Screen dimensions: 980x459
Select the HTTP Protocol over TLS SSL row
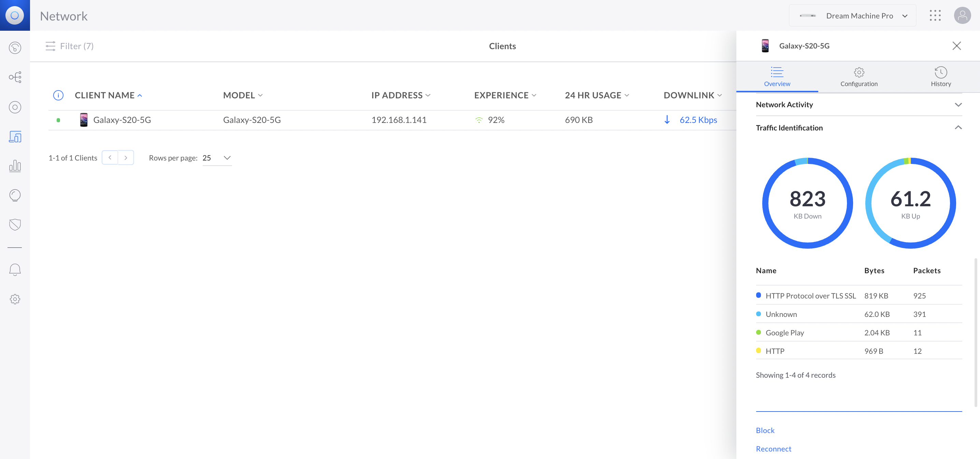pos(859,295)
